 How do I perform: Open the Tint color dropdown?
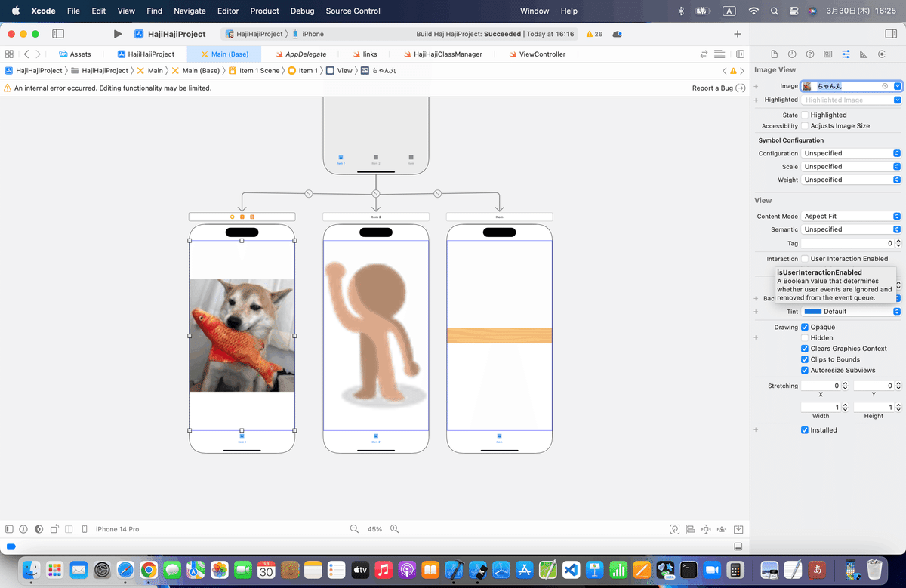point(852,311)
